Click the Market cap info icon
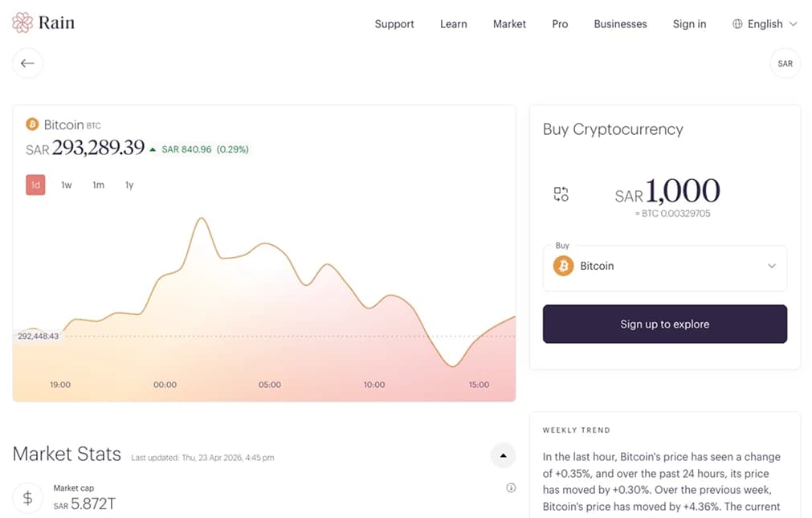This screenshot has width=812, height=518. click(x=511, y=487)
